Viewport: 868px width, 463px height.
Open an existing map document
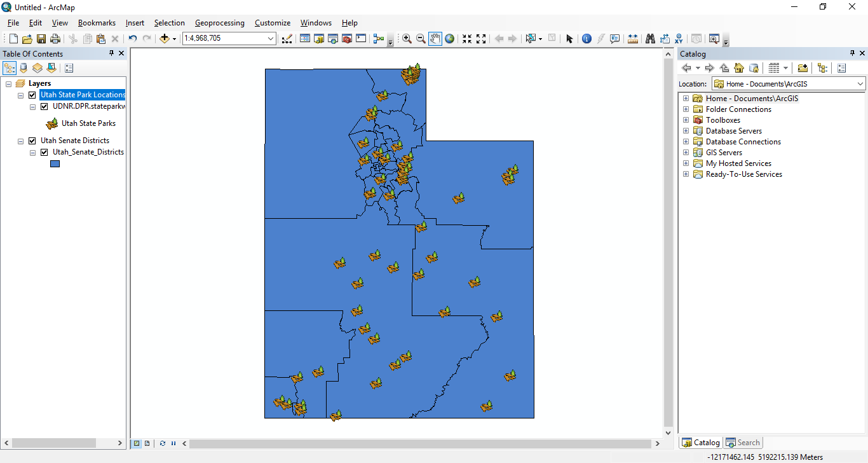coord(27,39)
